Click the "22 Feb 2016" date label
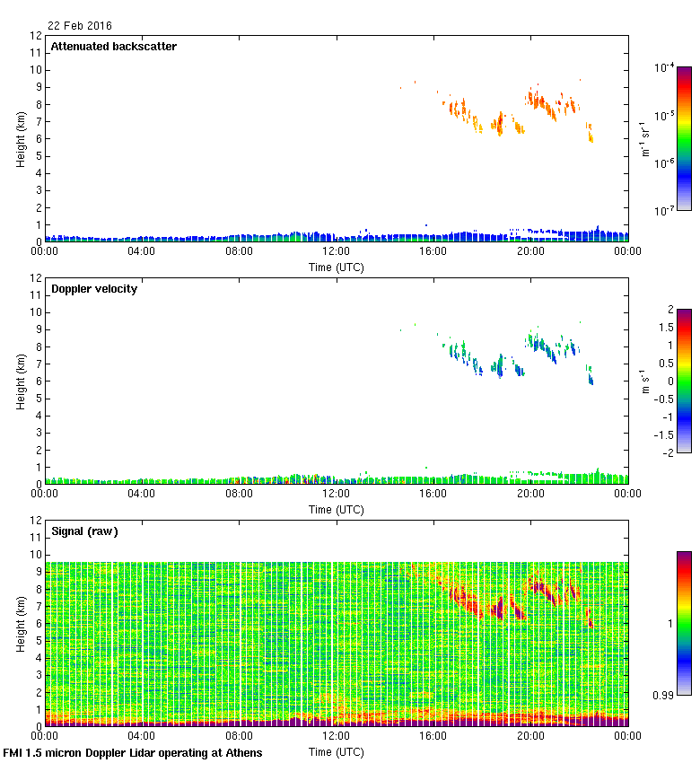This screenshot has height=763, width=700. [81, 26]
